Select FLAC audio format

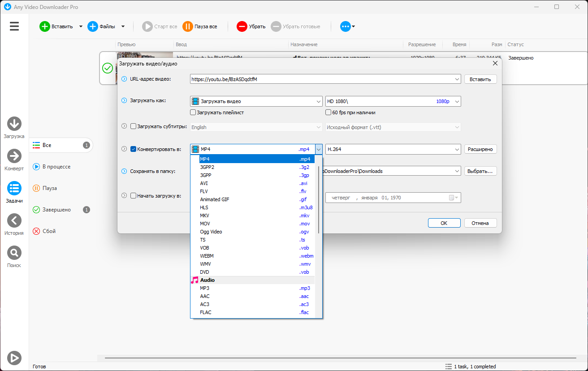pyautogui.click(x=252, y=312)
